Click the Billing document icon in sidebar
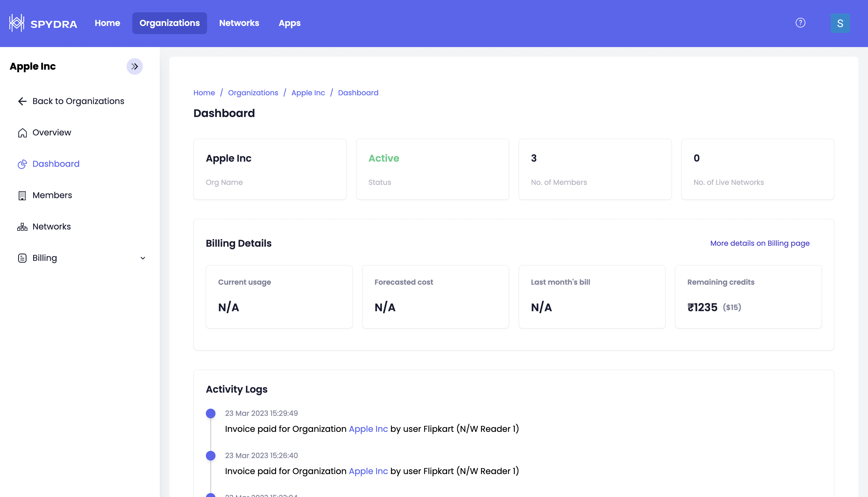 pyautogui.click(x=22, y=258)
